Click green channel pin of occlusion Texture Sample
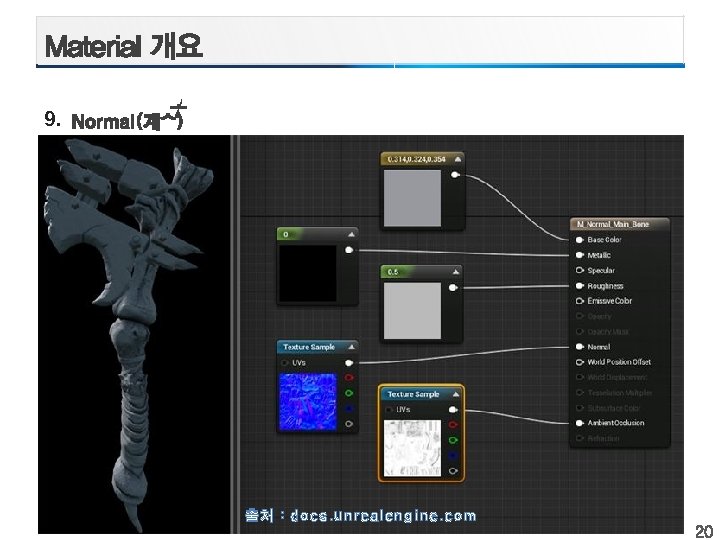 click(x=453, y=440)
